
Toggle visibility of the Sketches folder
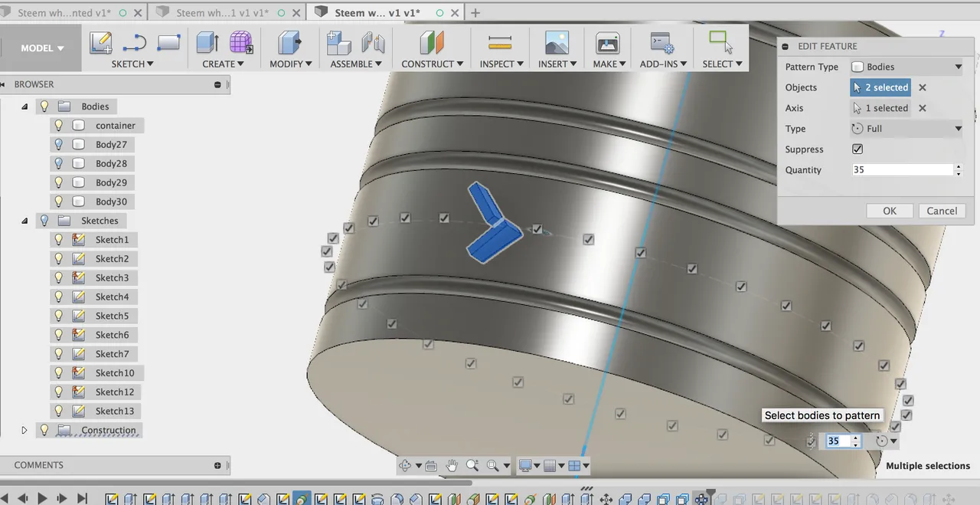tap(44, 221)
